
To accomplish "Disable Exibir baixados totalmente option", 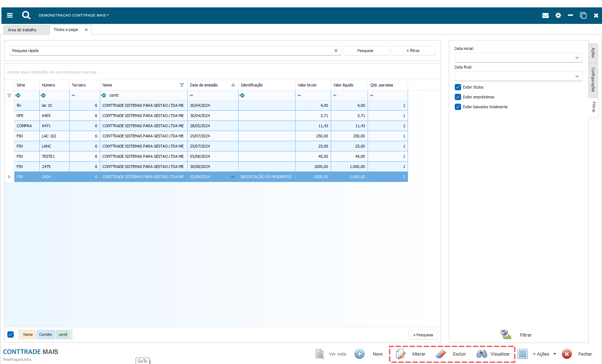I will [458, 107].
